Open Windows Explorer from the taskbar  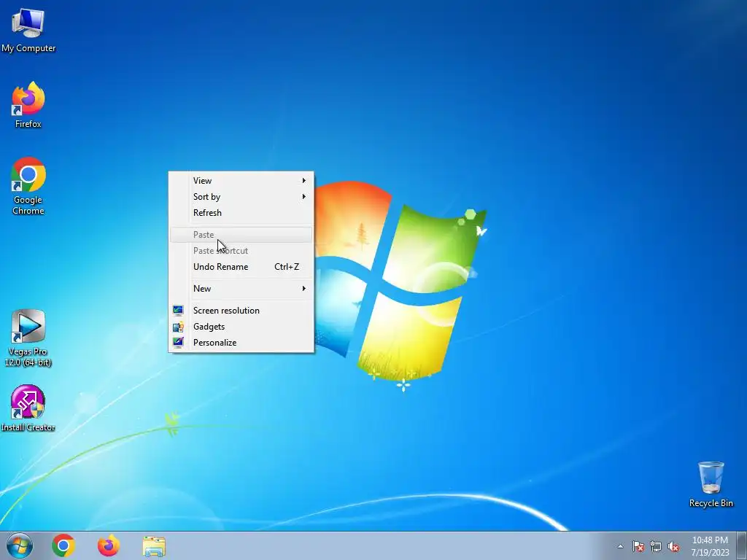pos(154,545)
